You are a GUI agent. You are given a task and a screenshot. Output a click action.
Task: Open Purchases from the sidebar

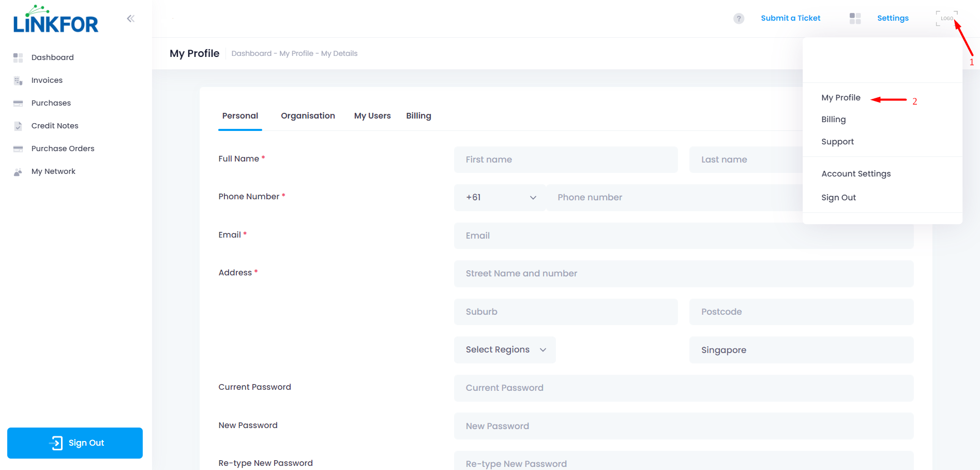pyautogui.click(x=51, y=103)
